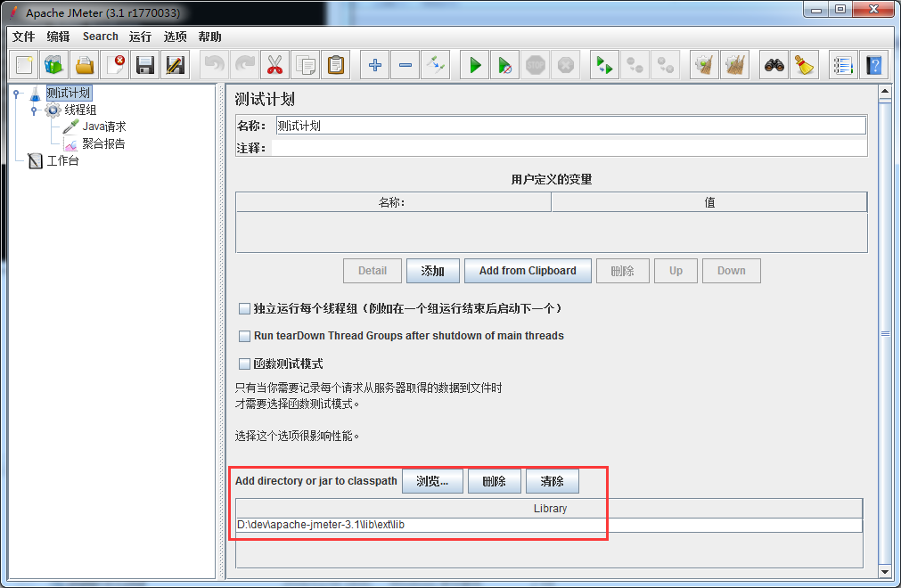Open the 运行 menu
901x588 pixels.
tap(140, 37)
